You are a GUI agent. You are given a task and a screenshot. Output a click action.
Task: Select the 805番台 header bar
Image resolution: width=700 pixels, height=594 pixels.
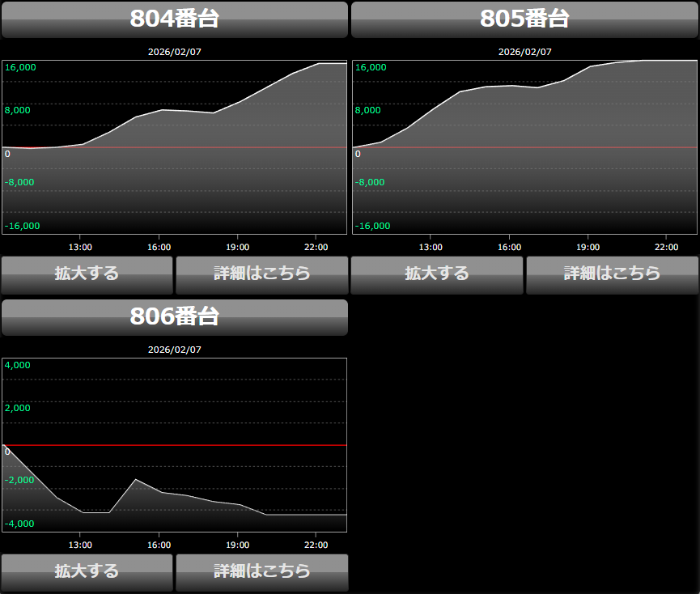pos(524,19)
